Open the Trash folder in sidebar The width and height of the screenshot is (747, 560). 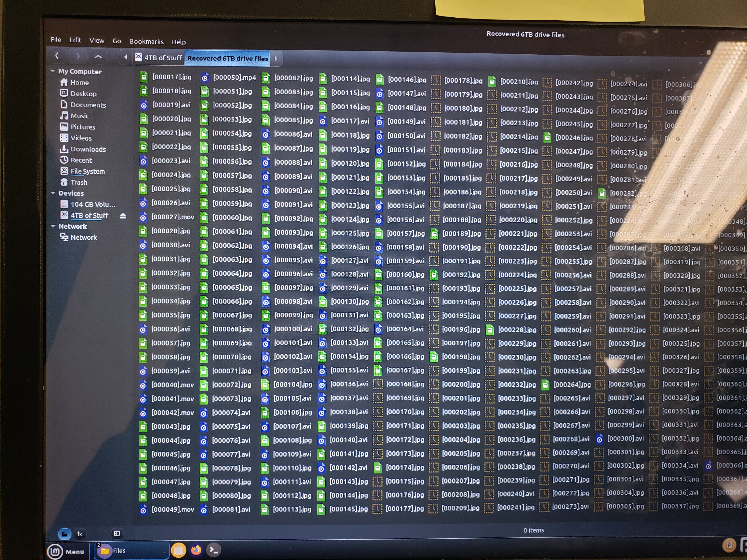point(79,182)
